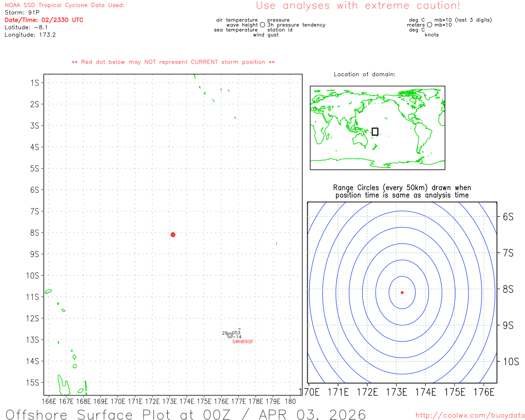
Task: Open the coolwx.com/buoydata link
Action: (470, 415)
